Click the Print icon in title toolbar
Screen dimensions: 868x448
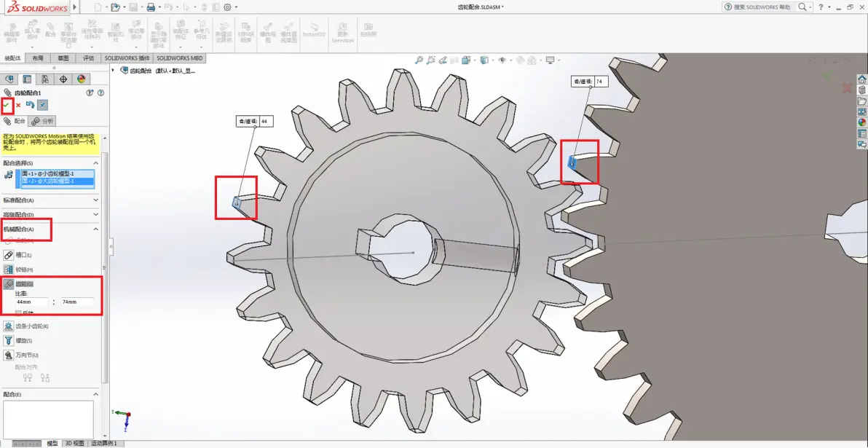(x=151, y=7)
